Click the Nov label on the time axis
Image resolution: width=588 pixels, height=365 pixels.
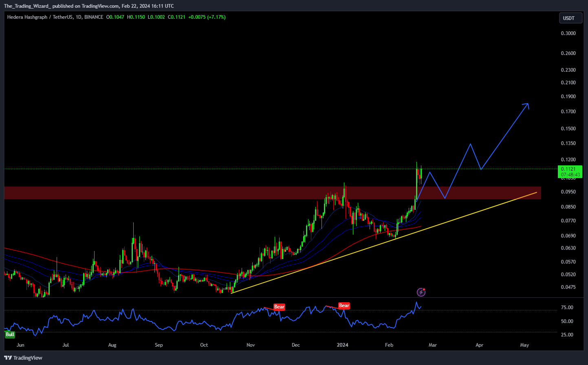click(251, 345)
